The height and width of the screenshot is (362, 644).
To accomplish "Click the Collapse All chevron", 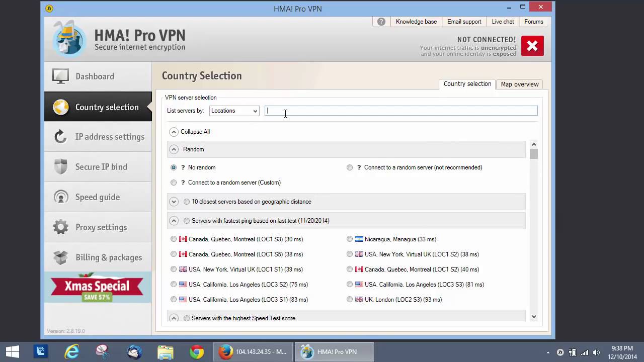I will [x=174, y=132].
